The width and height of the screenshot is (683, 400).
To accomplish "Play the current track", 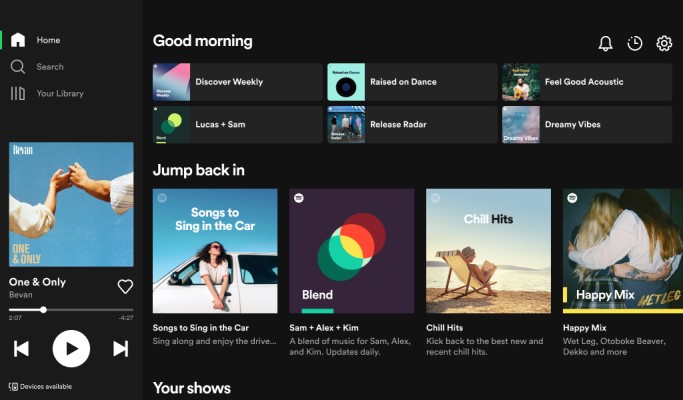I will click(71, 349).
